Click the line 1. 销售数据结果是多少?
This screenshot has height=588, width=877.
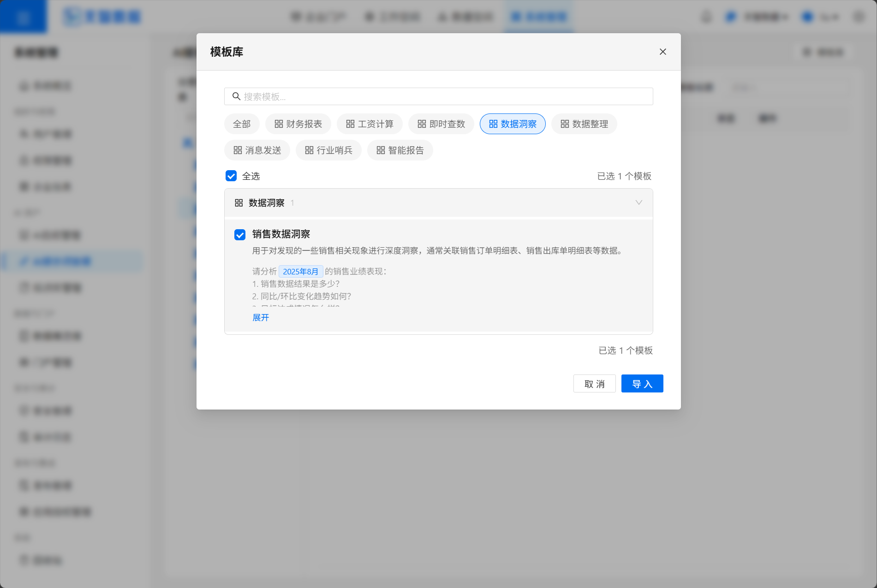point(296,284)
